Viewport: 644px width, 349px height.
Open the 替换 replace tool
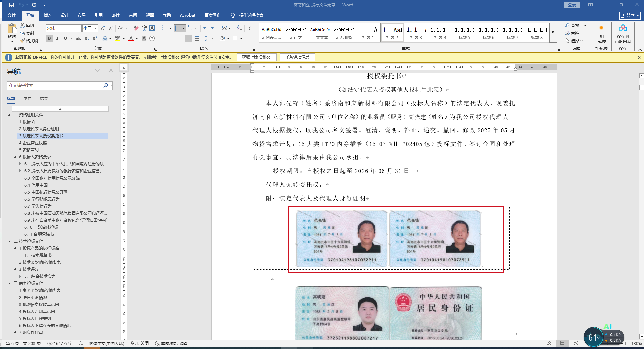click(x=572, y=33)
